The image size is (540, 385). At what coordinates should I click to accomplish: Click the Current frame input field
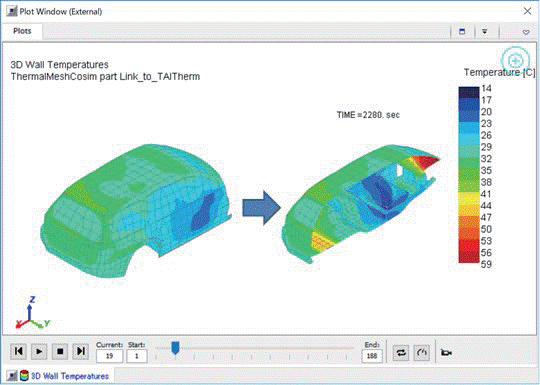(x=109, y=356)
